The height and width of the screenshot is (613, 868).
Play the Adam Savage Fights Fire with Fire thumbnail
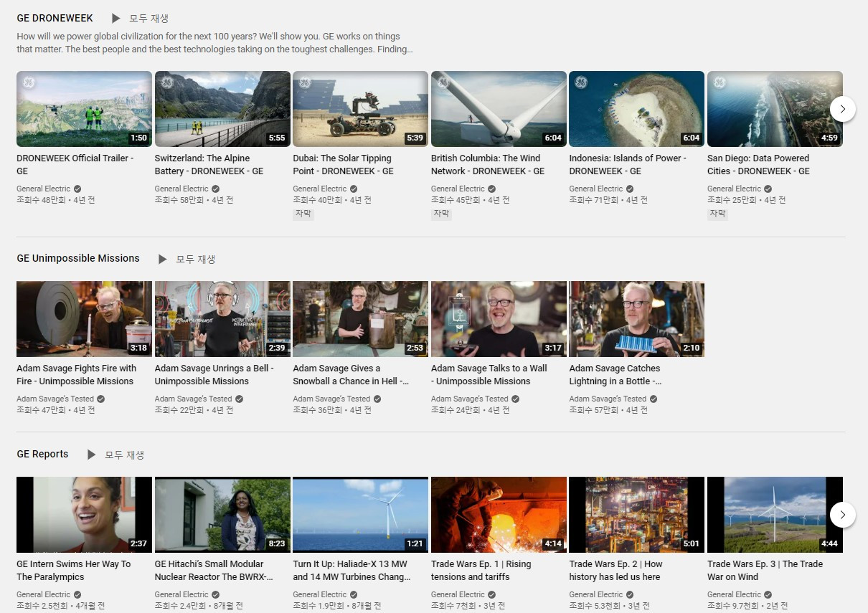pyautogui.click(x=84, y=319)
